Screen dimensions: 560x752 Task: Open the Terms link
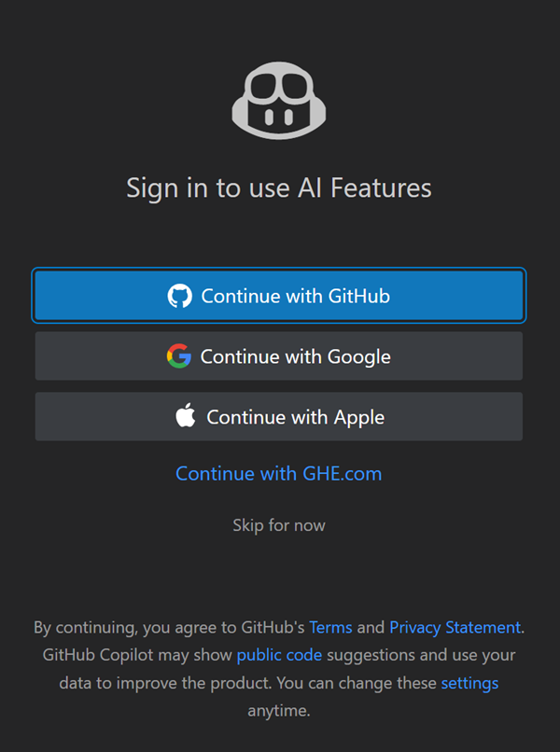[330, 627]
